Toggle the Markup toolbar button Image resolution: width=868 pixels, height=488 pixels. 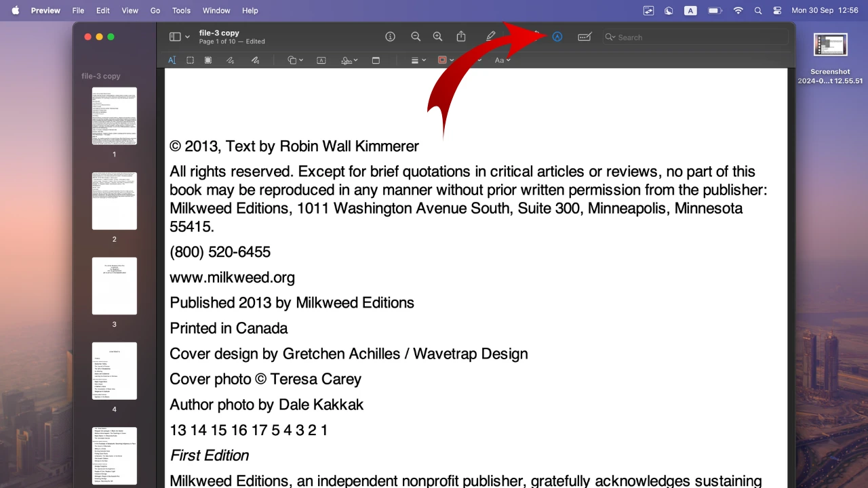tap(557, 37)
